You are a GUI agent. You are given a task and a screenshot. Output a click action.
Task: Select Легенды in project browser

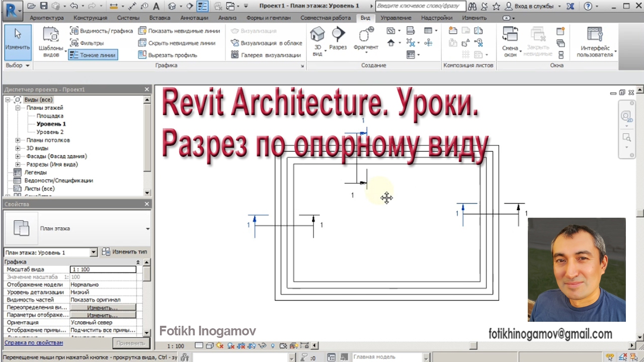(35, 172)
